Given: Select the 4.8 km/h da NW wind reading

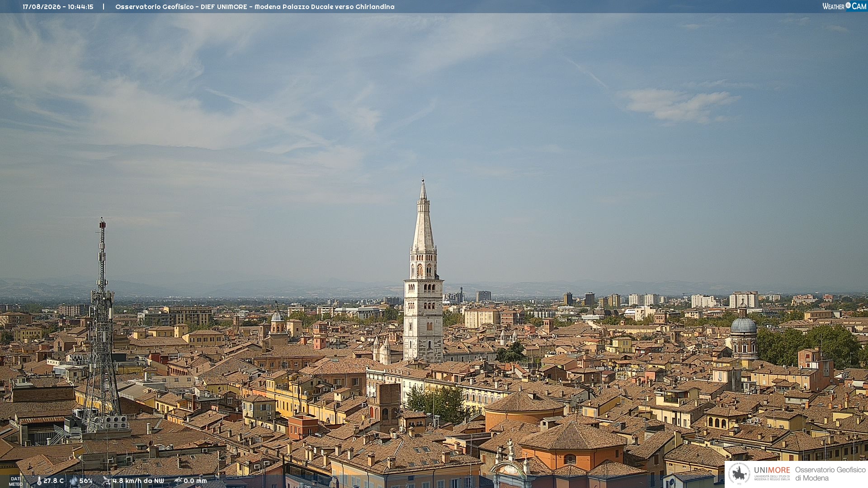Looking at the screenshot, I should [x=138, y=481].
